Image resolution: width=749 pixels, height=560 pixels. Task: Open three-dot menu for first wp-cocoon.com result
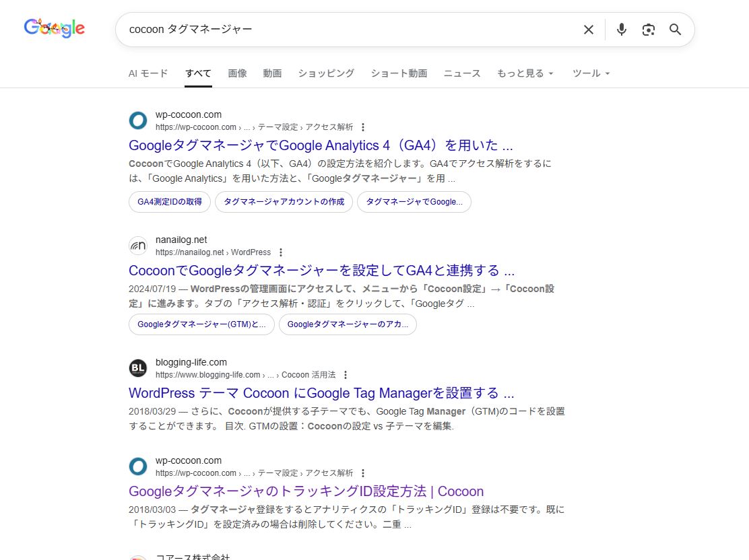click(x=363, y=127)
